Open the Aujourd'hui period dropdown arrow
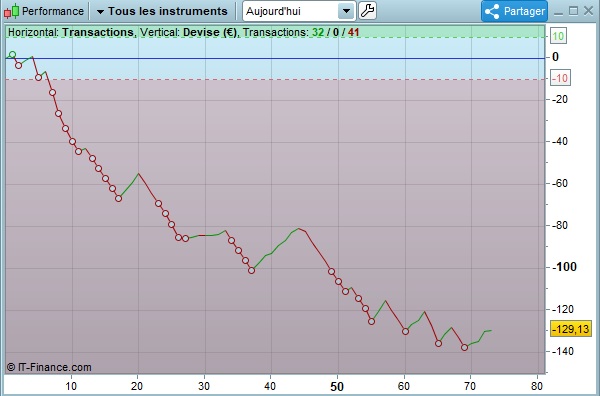This screenshot has width=600, height=396. [x=346, y=11]
